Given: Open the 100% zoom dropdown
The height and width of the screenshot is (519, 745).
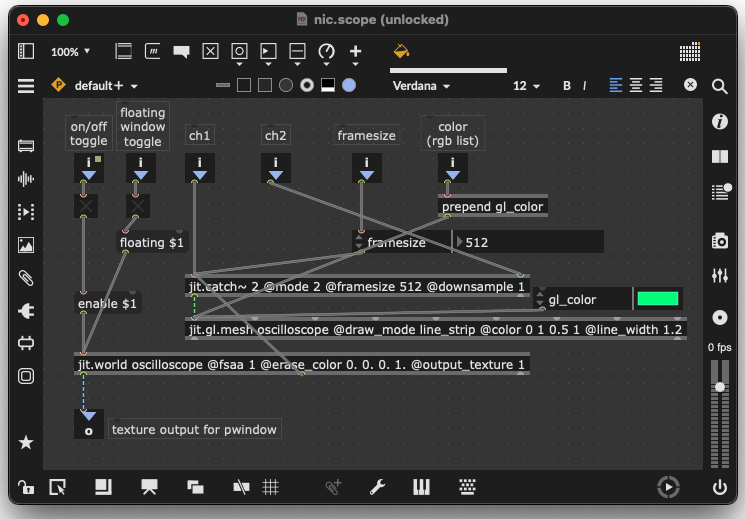Looking at the screenshot, I should tap(70, 51).
